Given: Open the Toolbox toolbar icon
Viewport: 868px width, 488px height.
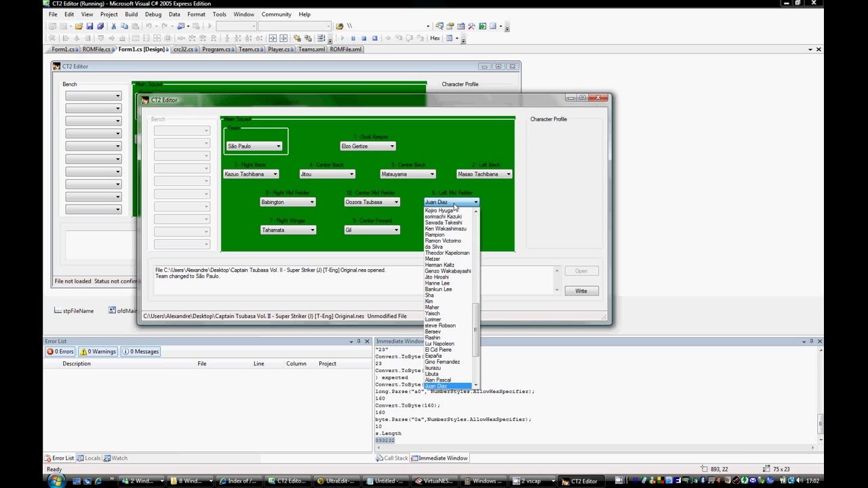Looking at the screenshot, I should pyautogui.click(x=471, y=26).
